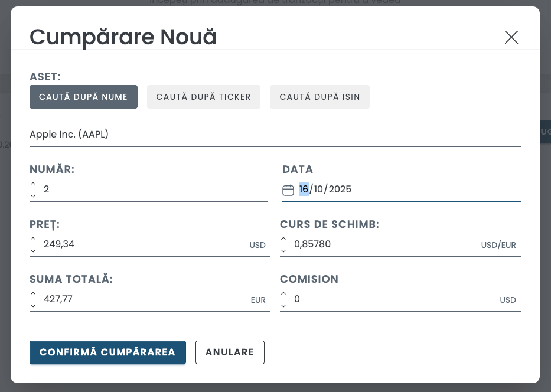Decrease Comision with down arrow

pos(283,305)
